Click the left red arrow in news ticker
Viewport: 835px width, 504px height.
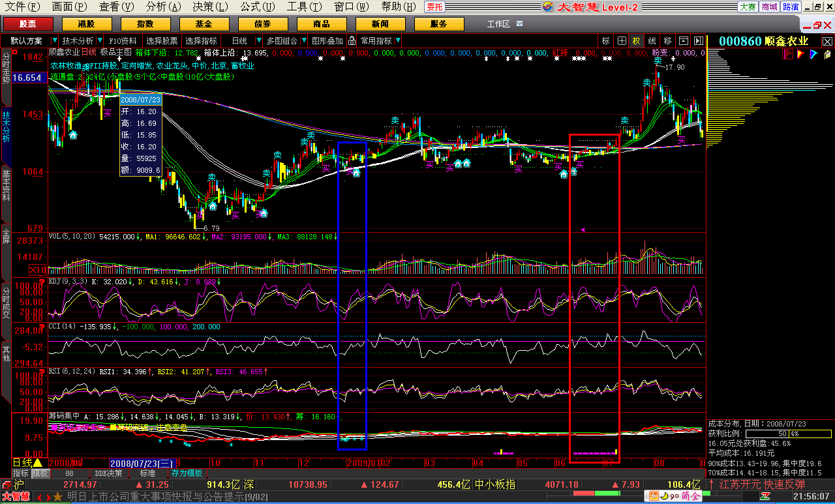(x=40, y=497)
